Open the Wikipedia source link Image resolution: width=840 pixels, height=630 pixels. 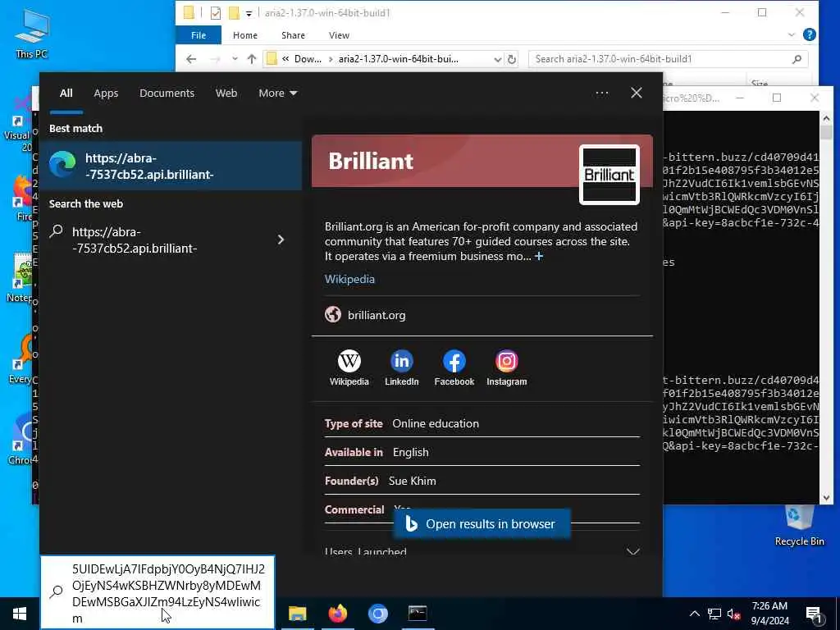pyautogui.click(x=349, y=279)
